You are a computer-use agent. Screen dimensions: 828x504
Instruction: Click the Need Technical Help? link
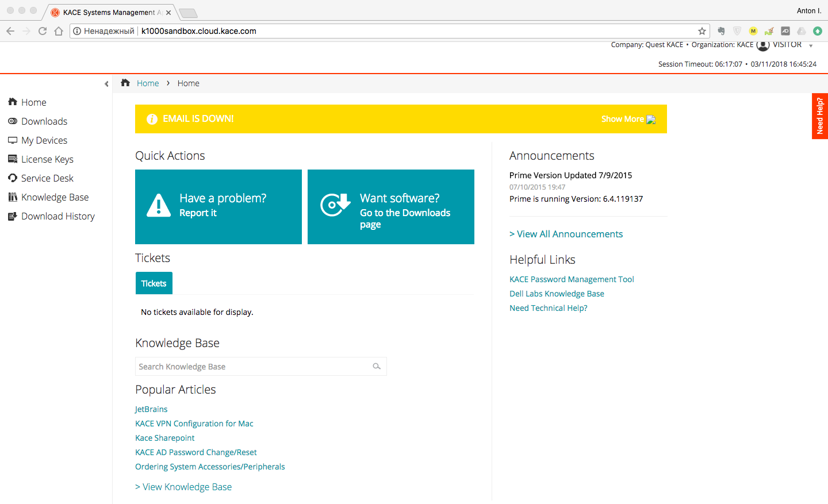point(549,308)
